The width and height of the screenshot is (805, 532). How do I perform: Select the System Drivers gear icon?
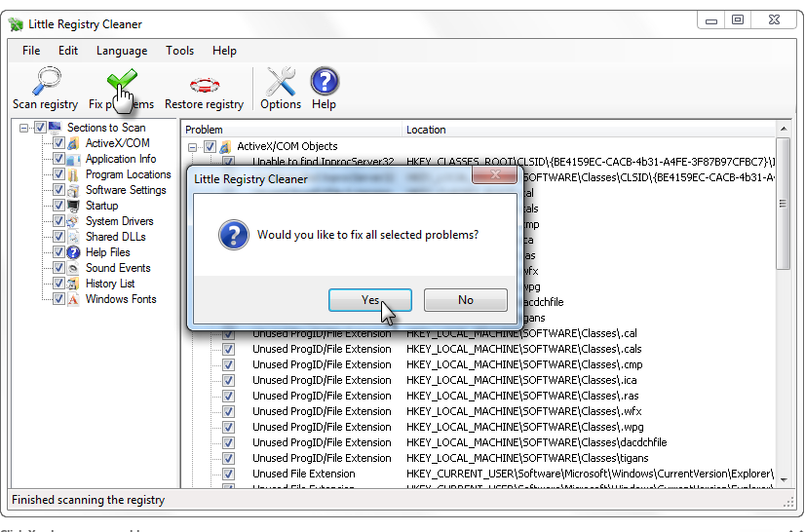pos(73,221)
